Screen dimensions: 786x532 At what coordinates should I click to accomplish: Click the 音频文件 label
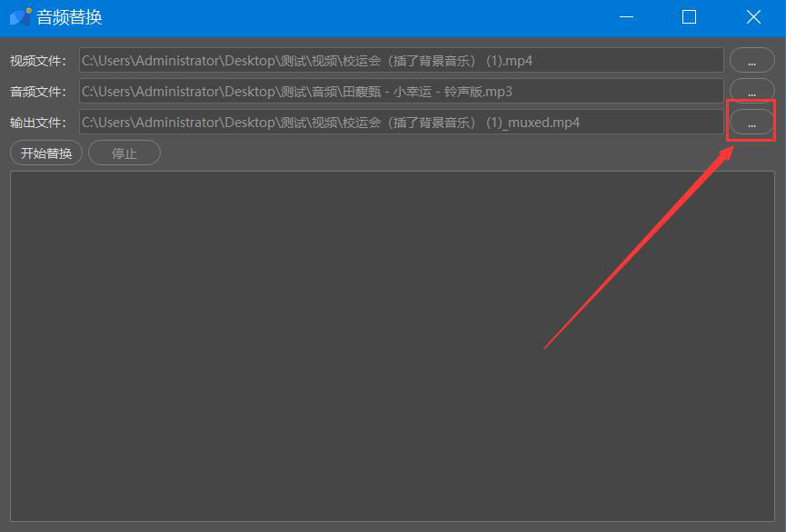(x=38, y=92)
